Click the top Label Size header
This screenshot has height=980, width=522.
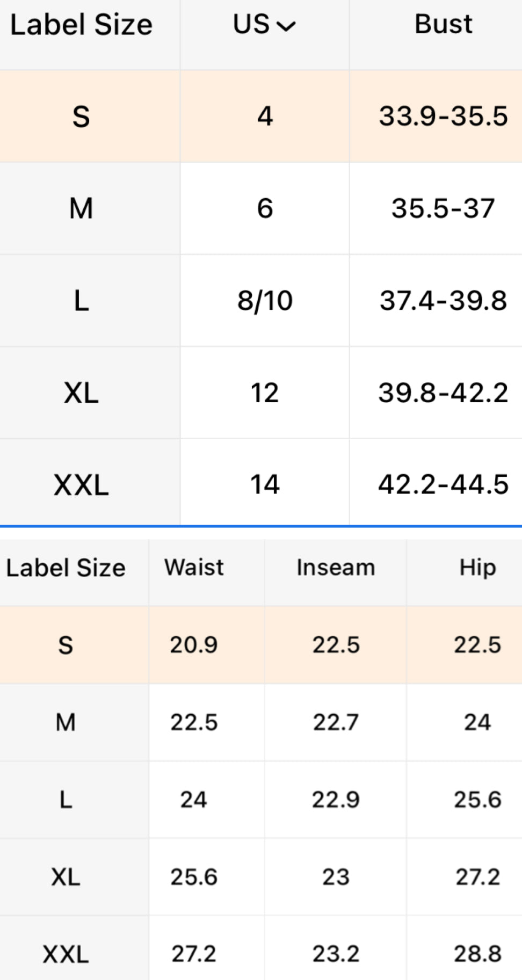pos(81,25)
